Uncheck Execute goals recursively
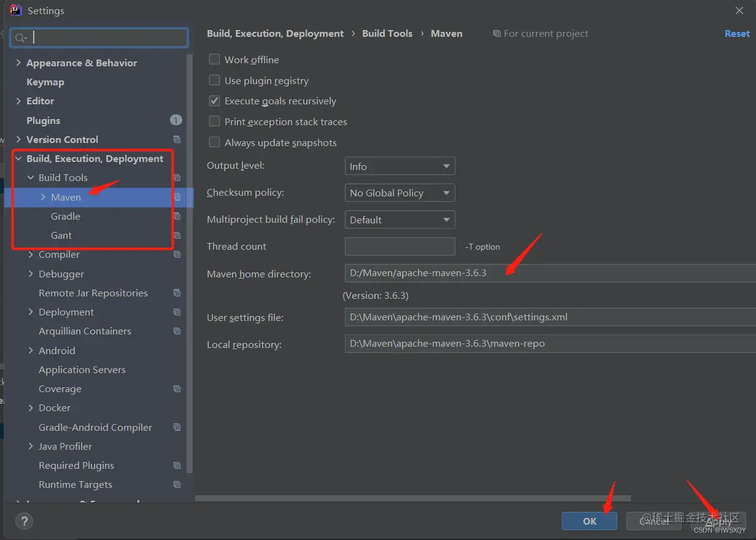This screenshot has height=540, width=756. [x=214, y=101]
